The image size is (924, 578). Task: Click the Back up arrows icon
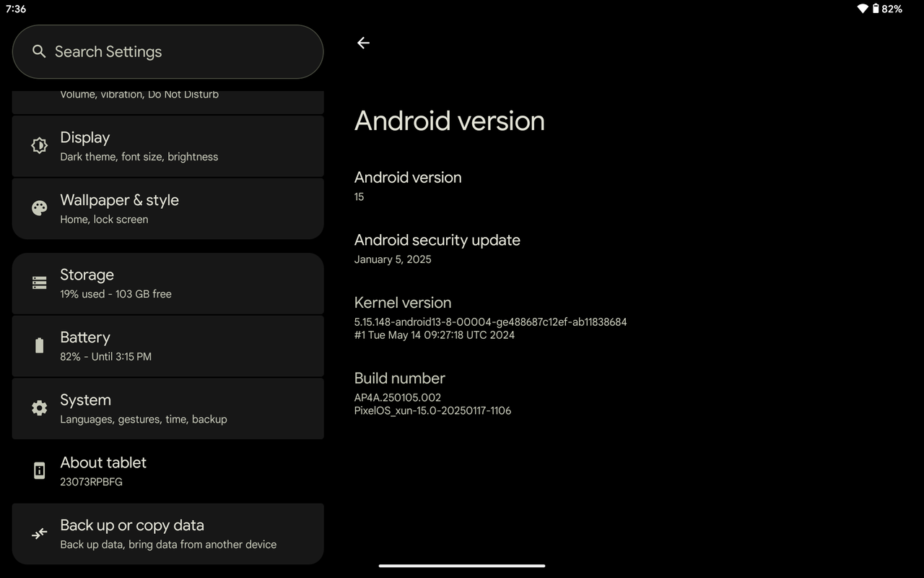pyautogui.click(x=39, y=533)
